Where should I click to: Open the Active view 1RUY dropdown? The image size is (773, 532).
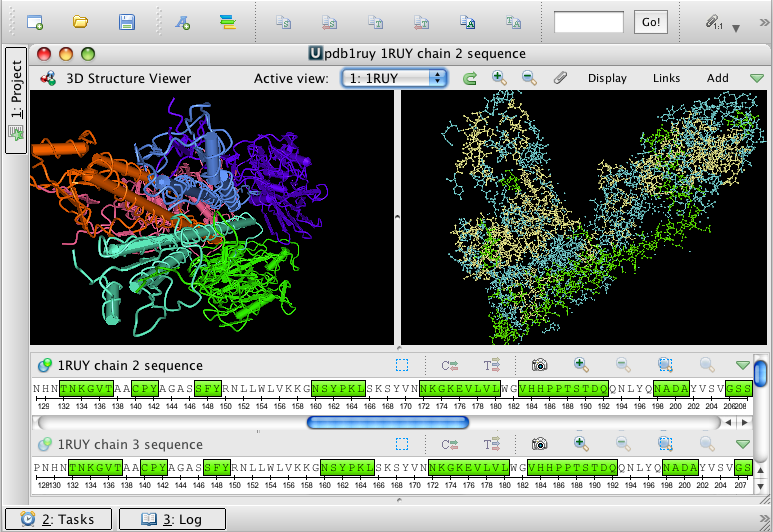tap(395, 78)
